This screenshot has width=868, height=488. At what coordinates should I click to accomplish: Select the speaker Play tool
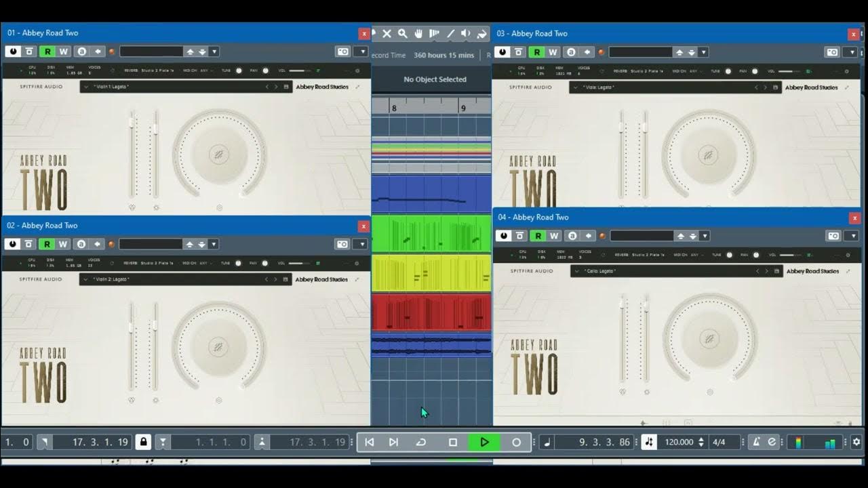[466, 33]
